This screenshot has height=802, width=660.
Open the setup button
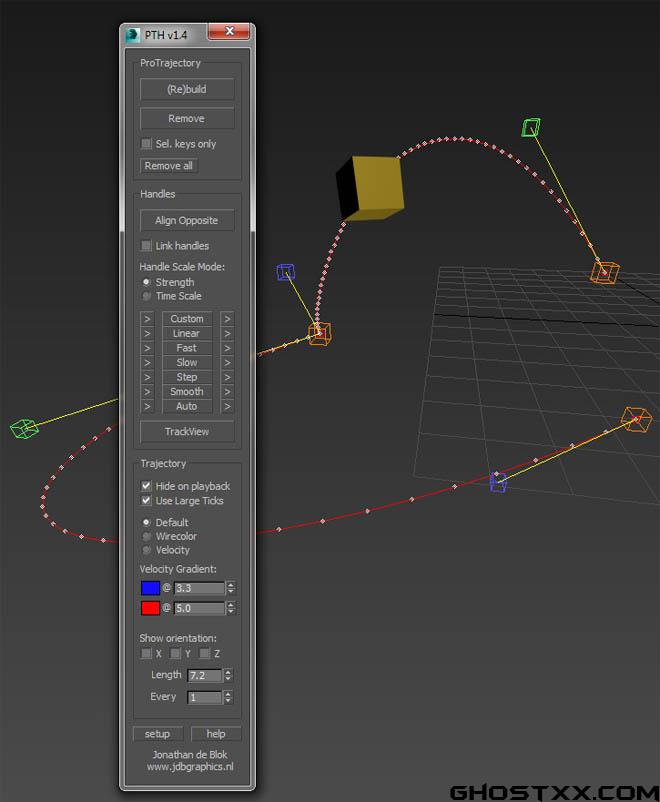158,734
